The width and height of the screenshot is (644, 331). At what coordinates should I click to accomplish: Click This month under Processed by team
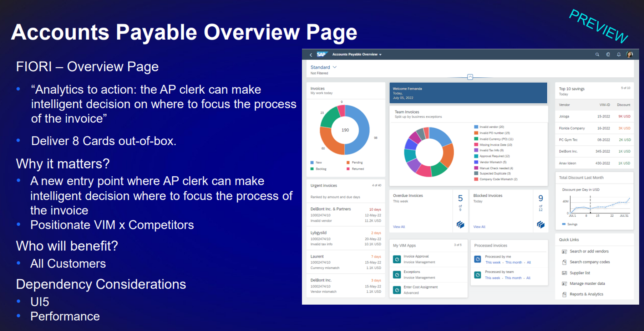coord(513,278)
